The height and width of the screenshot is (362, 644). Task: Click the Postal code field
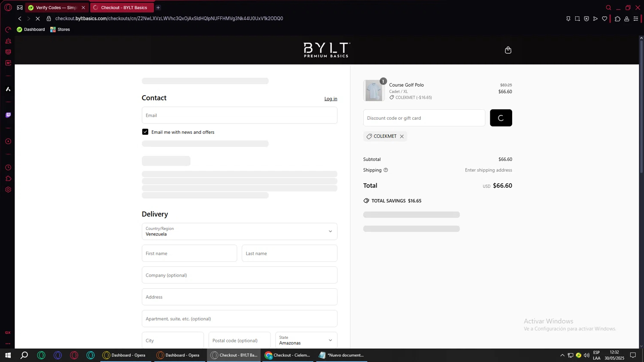point(240,340)
